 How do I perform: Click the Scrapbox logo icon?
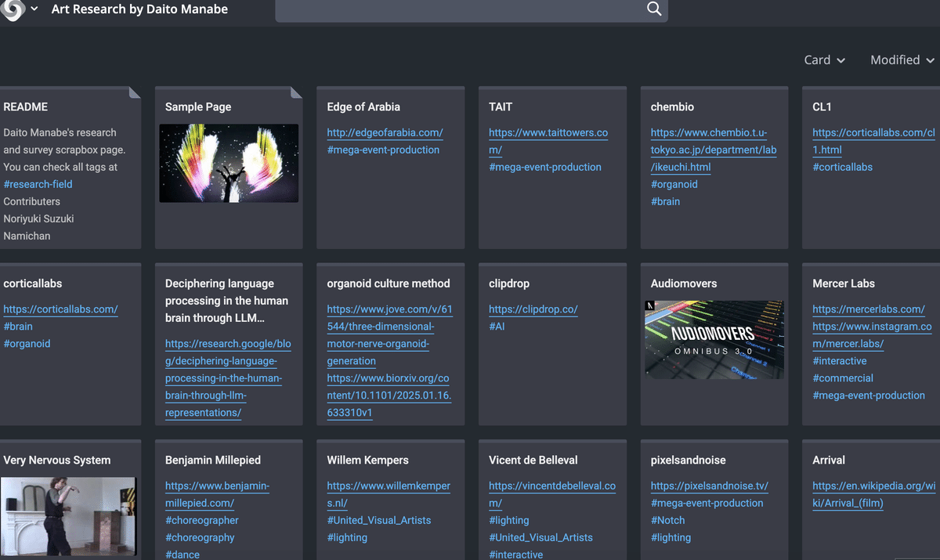[x=11, y=9]
